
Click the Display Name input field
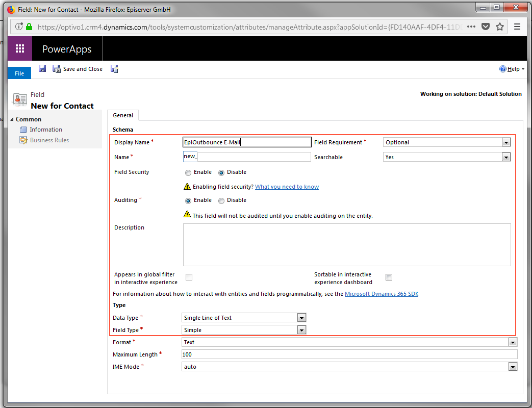point(247,142)
